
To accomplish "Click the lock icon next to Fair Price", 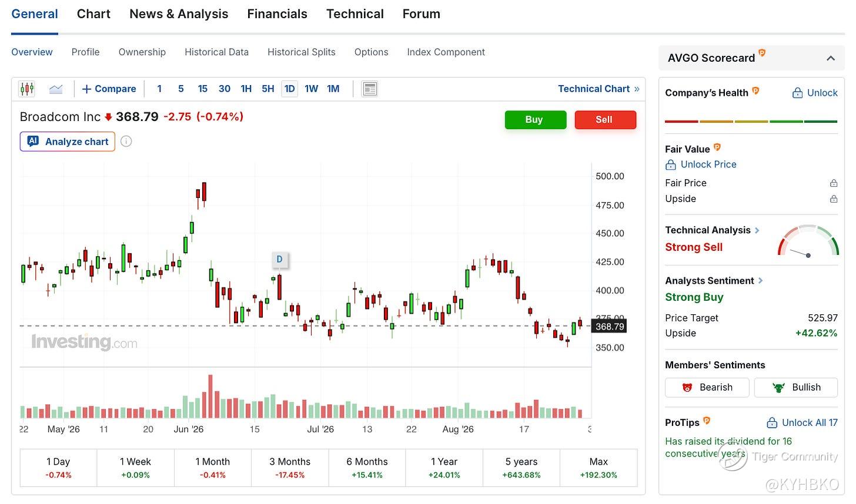I will [x=834, y=183].
